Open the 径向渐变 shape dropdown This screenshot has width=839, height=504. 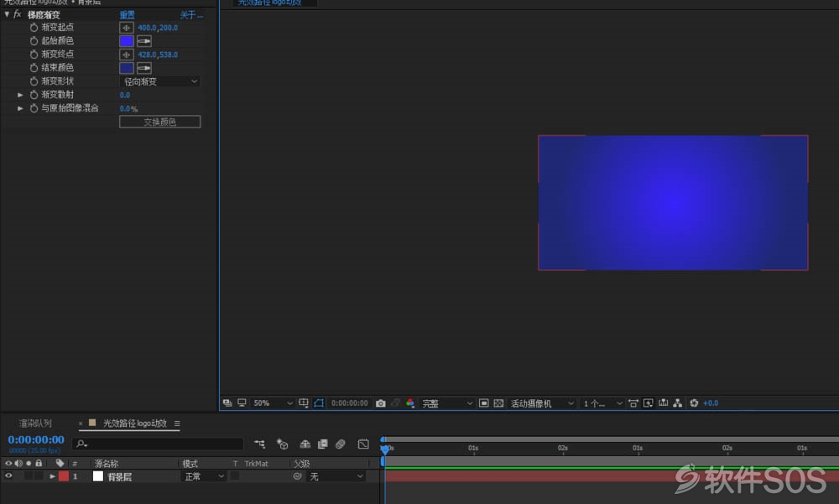pyautogui.click(x=160, y=81)
